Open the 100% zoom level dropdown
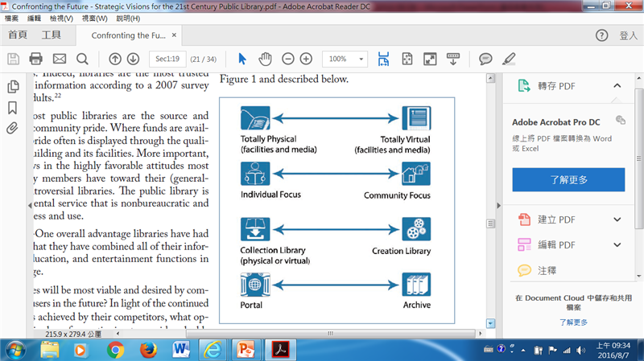 (x=345, y=59)
